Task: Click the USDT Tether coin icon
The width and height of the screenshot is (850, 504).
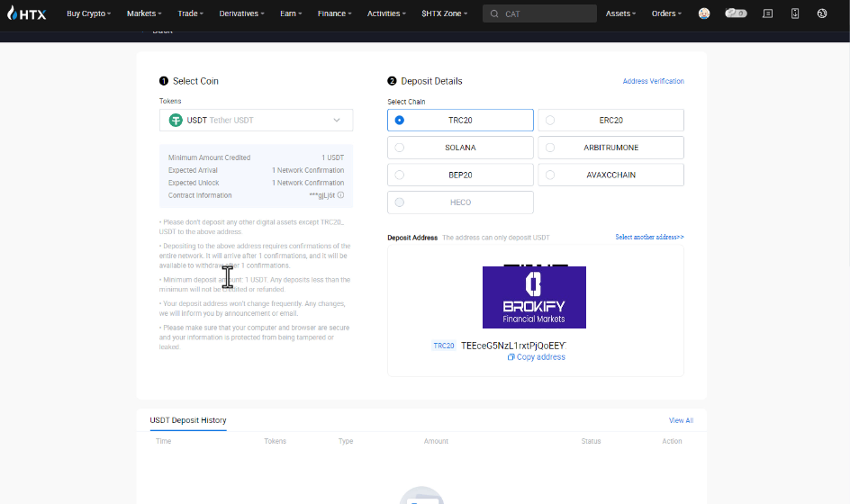Action: (176, 121)
